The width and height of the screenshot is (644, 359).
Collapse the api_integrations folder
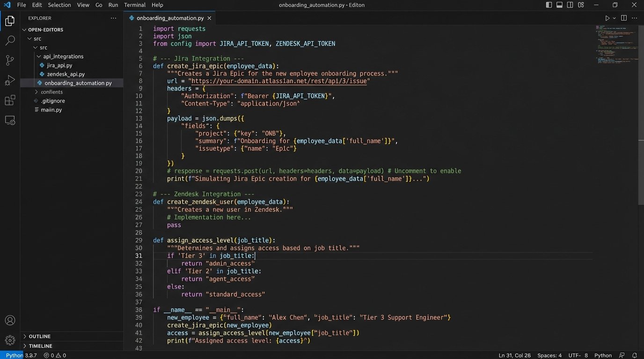63,57
